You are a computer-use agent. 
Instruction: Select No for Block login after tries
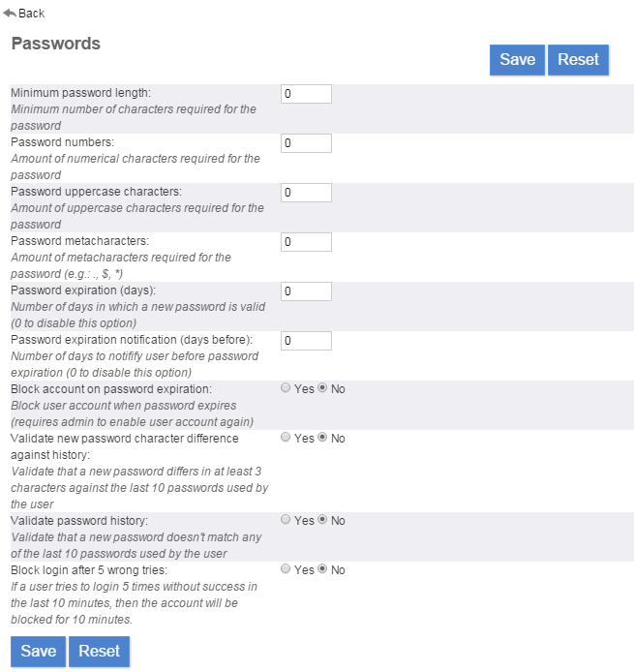[323, 569]
